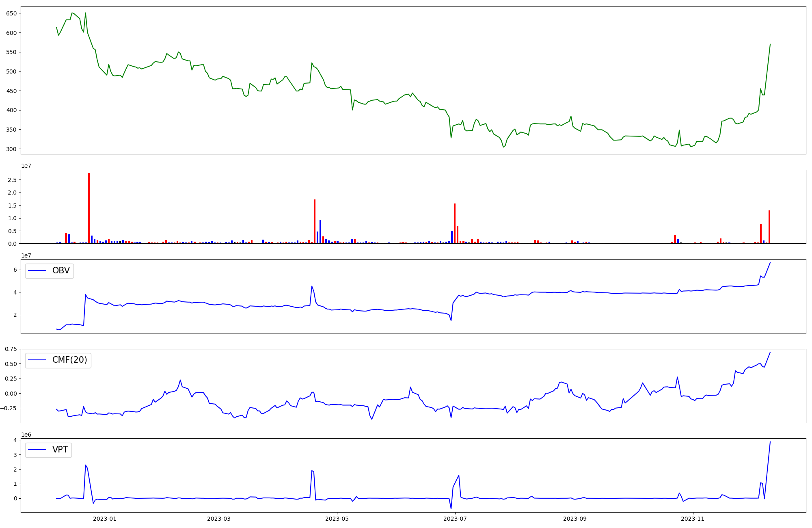This screenshot has width=812, height=528.
Task: Click the tallest red volume bar
Action: [x=89, y=208]
